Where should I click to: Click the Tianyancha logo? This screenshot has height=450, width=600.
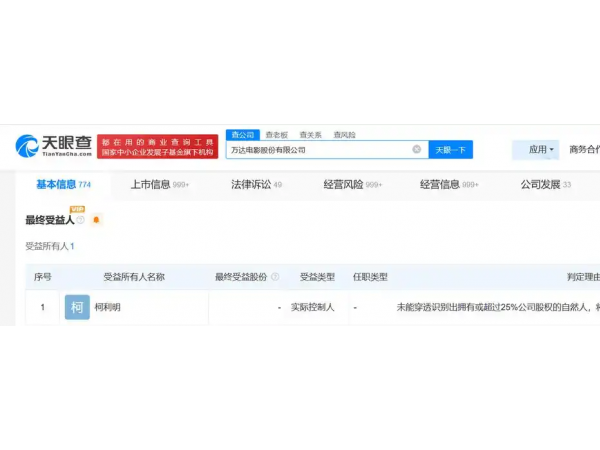tap(54, 147)
